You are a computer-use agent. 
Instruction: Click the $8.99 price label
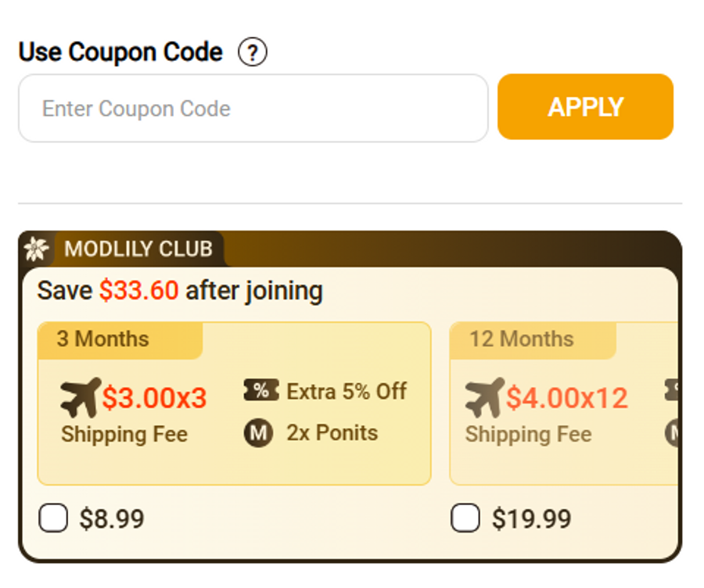[112, 518]
